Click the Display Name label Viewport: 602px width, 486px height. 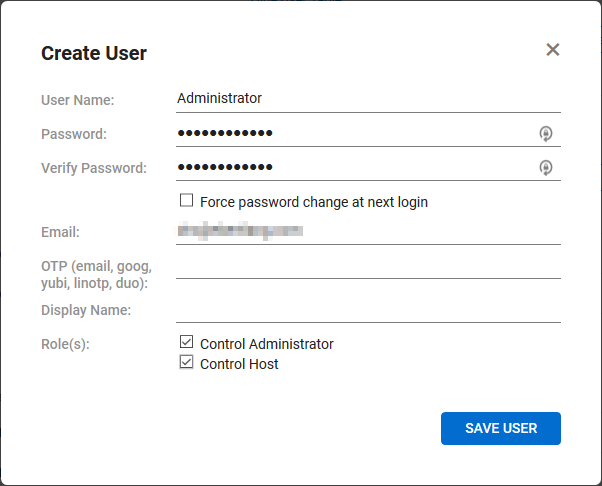click(86, 310)
